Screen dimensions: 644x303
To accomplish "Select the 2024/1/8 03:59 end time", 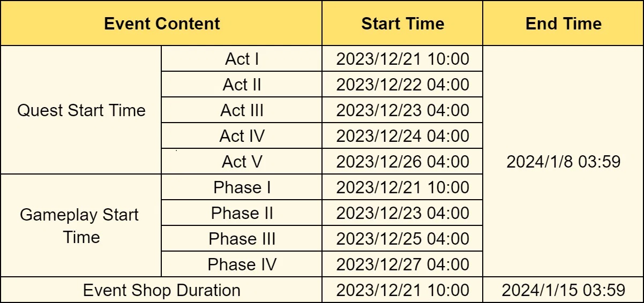I will pos(563,162).
